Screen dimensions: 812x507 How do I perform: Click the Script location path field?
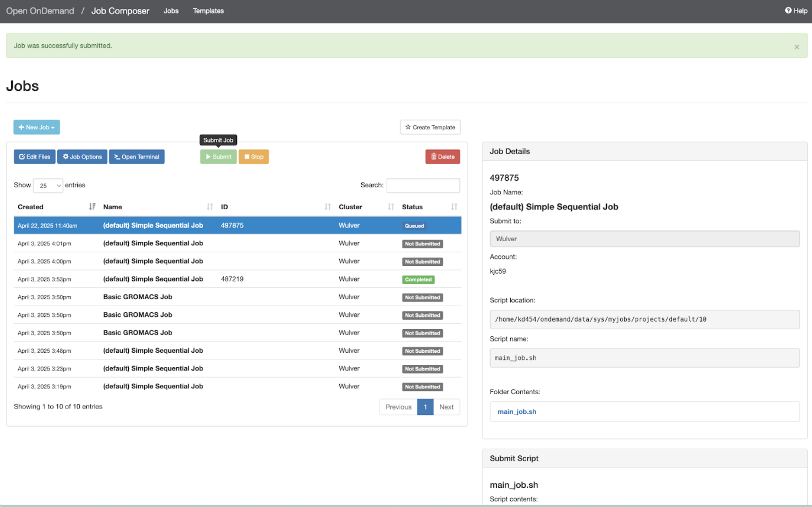tap(645, 319)
